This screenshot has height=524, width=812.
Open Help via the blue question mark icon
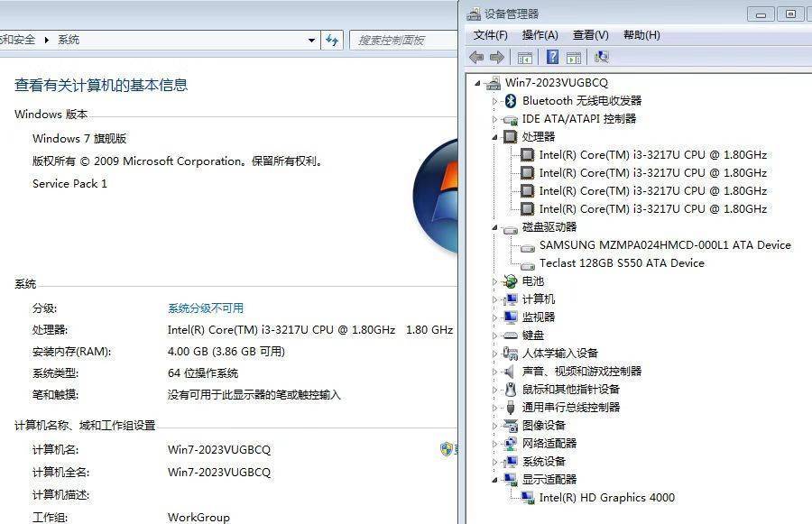pos(552,57)
